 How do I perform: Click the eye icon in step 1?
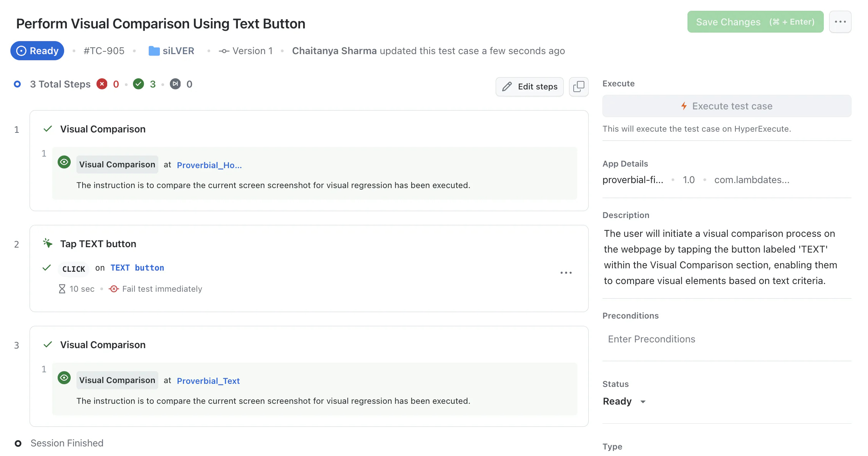64,162
